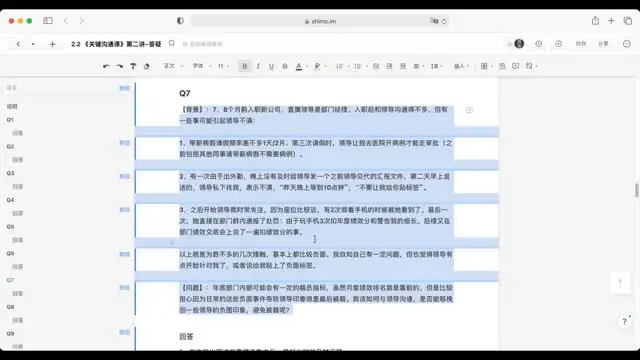The height and width of the screenshot is (360, 640).
Task: Jump to Q4 in the outline
Action: coord(10,200)
